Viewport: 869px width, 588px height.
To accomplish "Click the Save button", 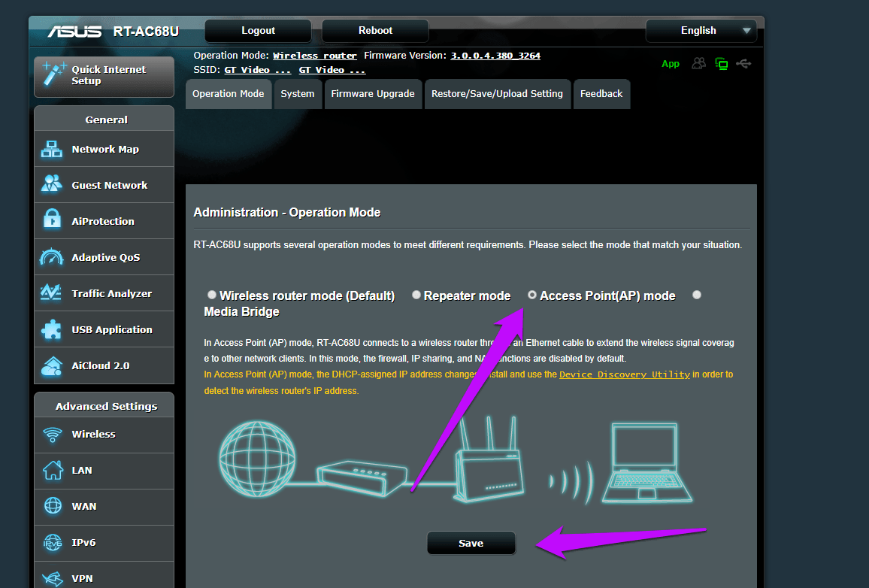I will 471,543.
